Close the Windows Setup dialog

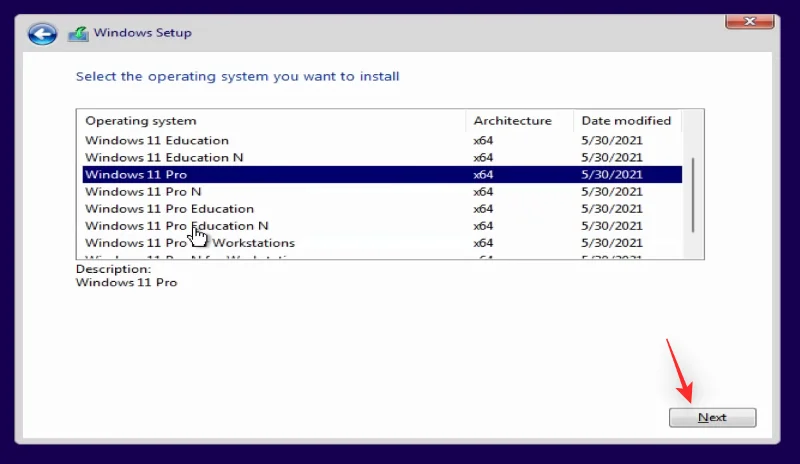coord(749,21)
